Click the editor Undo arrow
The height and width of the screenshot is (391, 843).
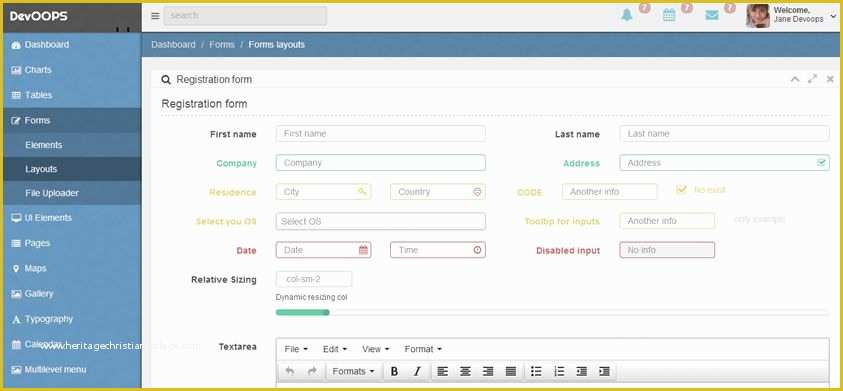[290, 371]
